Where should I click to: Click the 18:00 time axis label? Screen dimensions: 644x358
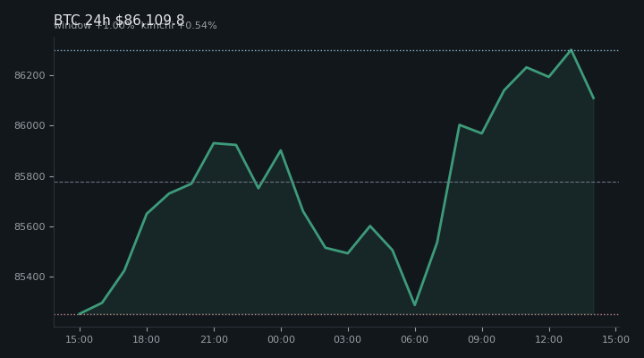146,339
